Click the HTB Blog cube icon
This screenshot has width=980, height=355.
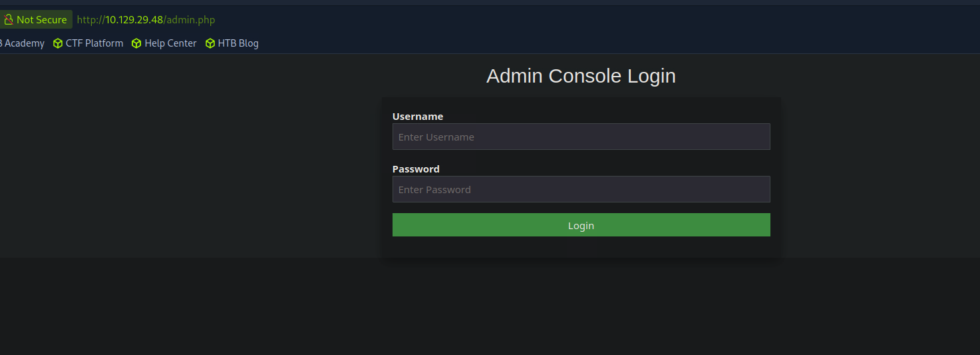click(210, 43)
